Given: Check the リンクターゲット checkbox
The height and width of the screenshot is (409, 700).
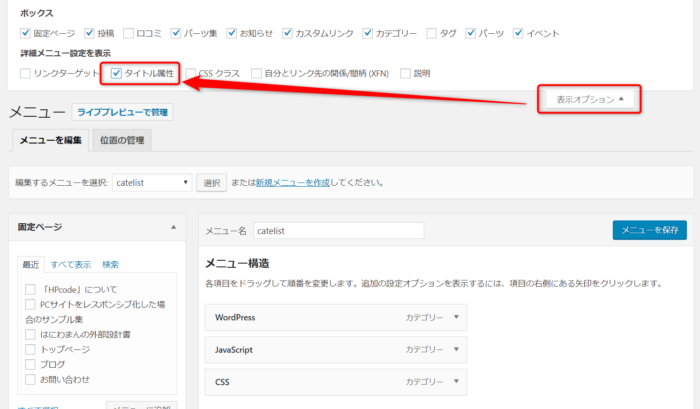Looking at the screenshot, I should pyautogui.click(x=26, y=73).
